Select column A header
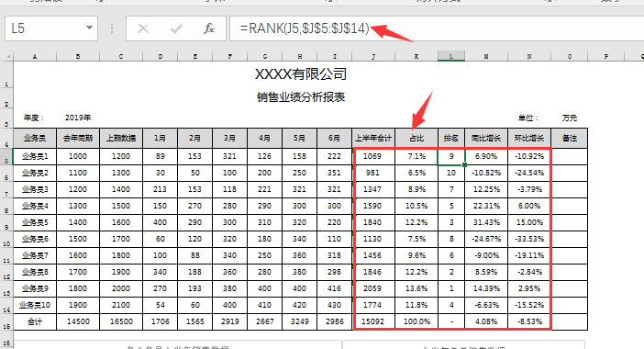 [35, 56]
